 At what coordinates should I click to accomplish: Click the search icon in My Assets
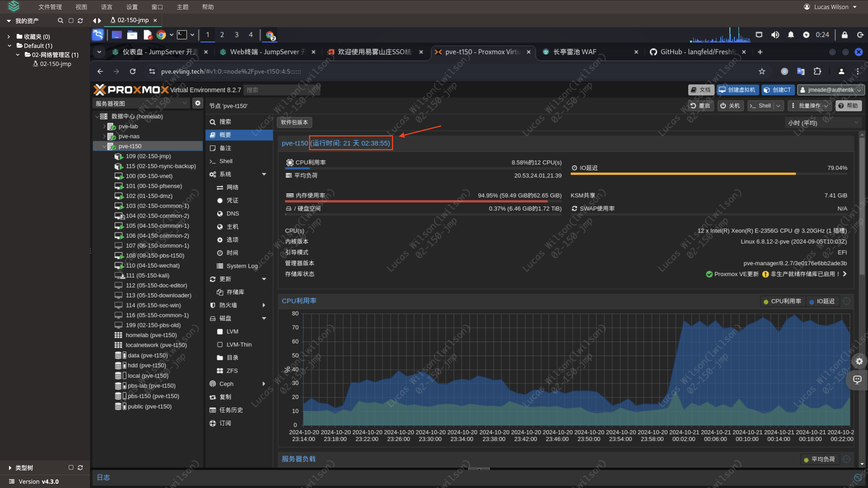point(60,21)
